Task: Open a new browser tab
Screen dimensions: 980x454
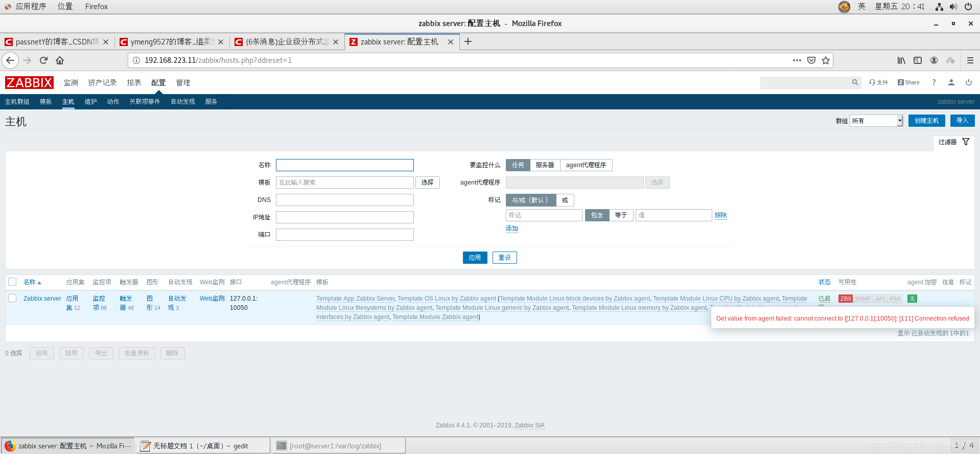Action: (468, 42)
